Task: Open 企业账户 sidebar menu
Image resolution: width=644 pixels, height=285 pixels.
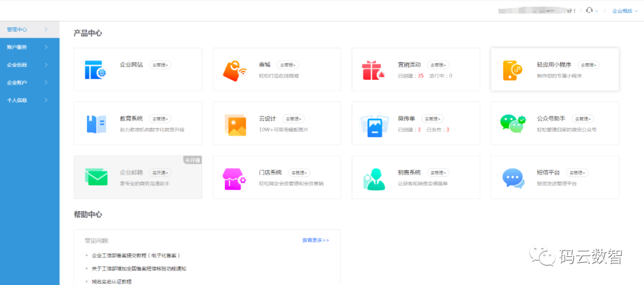Action: click(x=30, y=82)
